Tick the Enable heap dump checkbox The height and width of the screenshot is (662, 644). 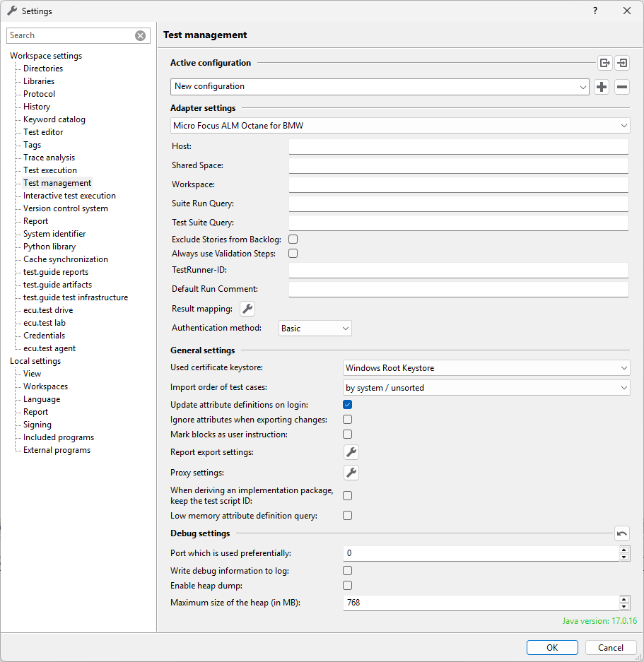tap(347, 585)
